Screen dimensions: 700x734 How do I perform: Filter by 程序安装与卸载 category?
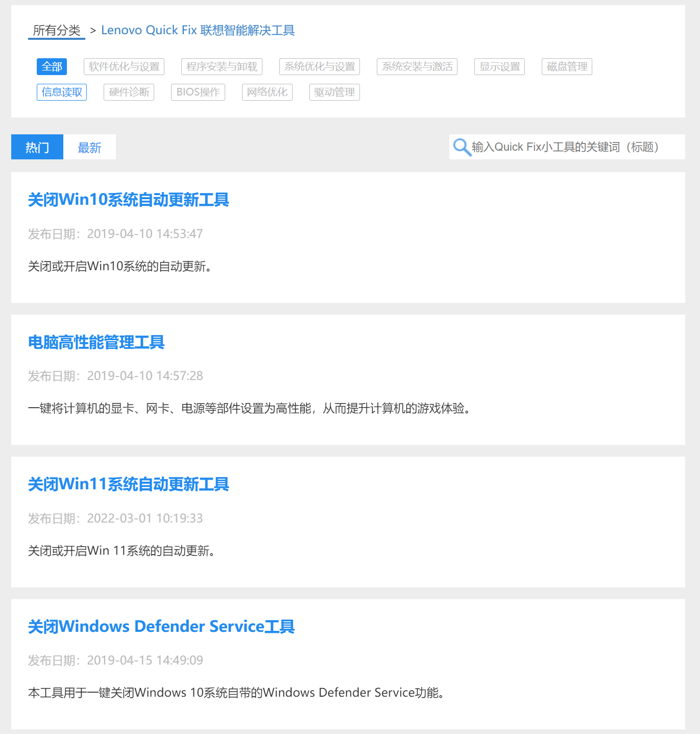tap(222, 66)
